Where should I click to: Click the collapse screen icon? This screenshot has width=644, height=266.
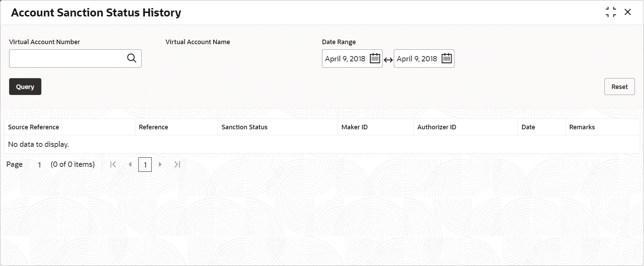pyautogui.click(x=611, y=12)
